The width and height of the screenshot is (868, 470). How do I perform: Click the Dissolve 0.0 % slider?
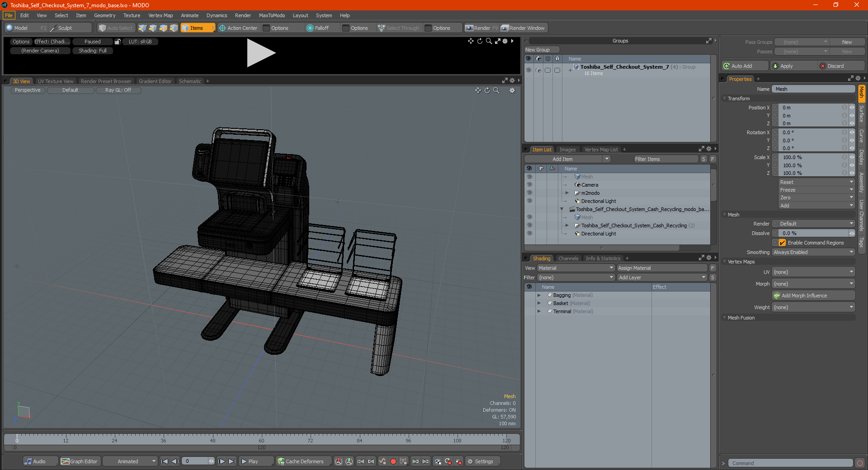coord(813,233)
